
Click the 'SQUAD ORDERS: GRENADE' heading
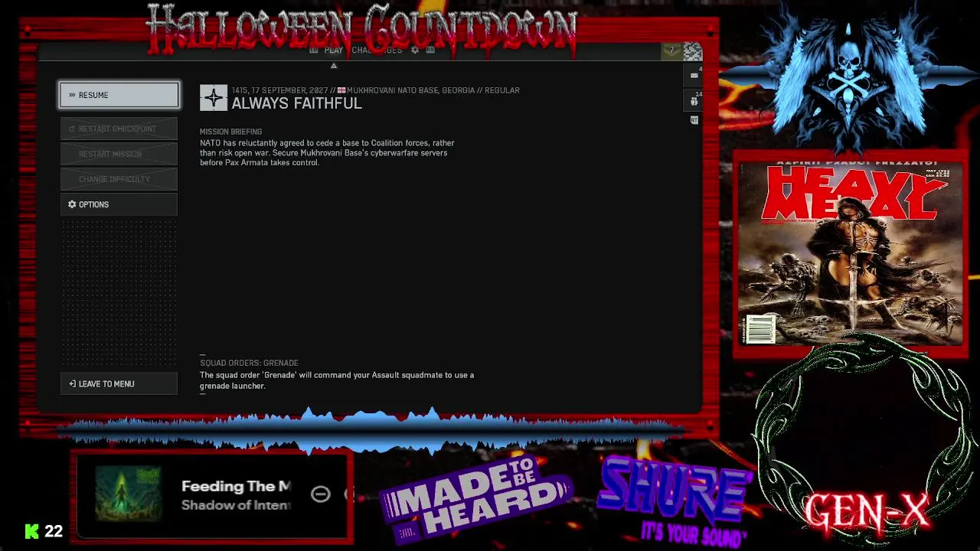coord(249,363)
